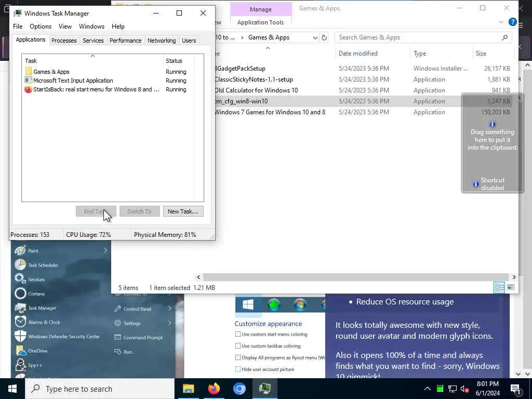The width and height of the screenshot is (532, 399).
Task: Check Display All programs as flyout menu
Action: 238,357
